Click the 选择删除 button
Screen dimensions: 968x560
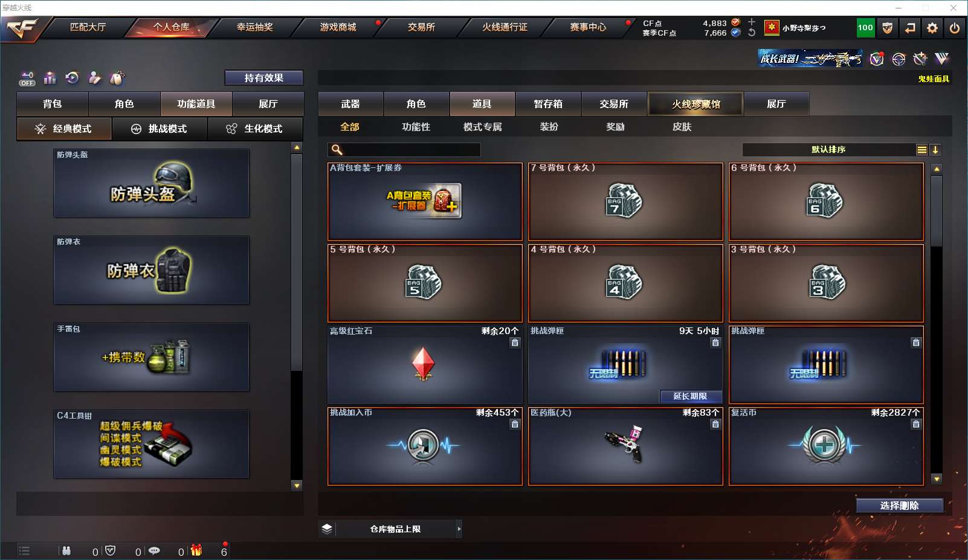coord(900,506)
